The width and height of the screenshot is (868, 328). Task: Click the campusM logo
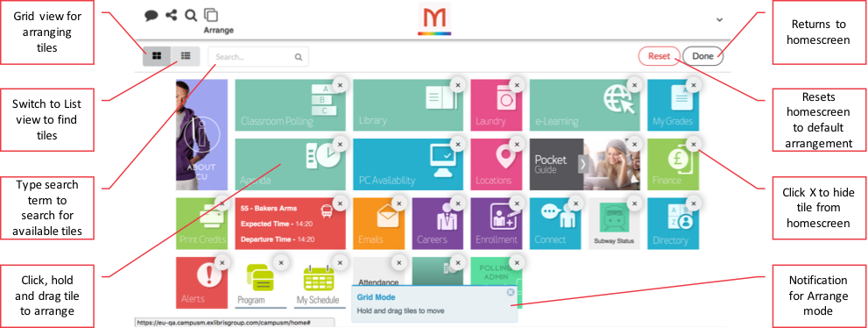[434, 18]
